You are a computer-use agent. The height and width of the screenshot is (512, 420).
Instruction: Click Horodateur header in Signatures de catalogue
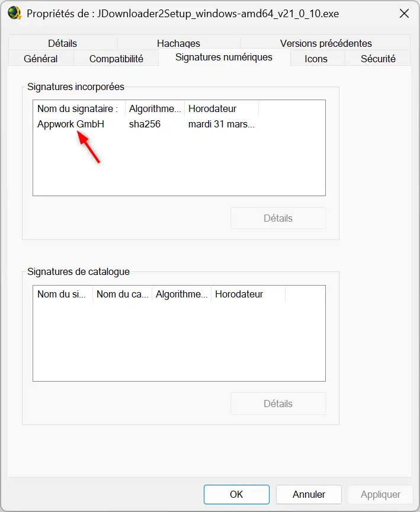point(248,294)
